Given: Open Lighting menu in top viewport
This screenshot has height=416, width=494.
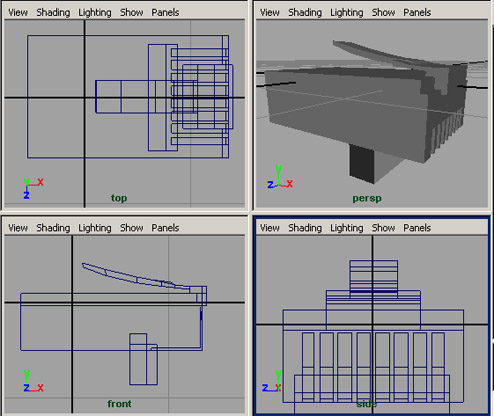Looking at the screenshot, I should click(95, 13).
